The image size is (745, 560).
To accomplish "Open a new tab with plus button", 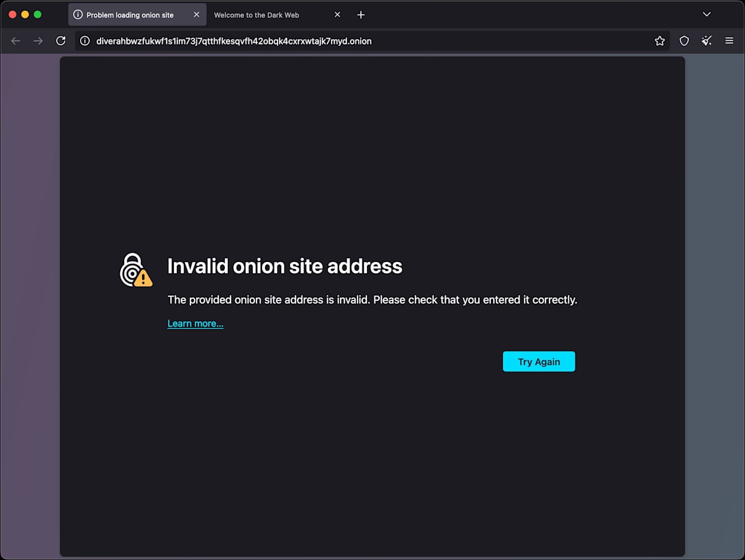I will click(x=361, y=15).
